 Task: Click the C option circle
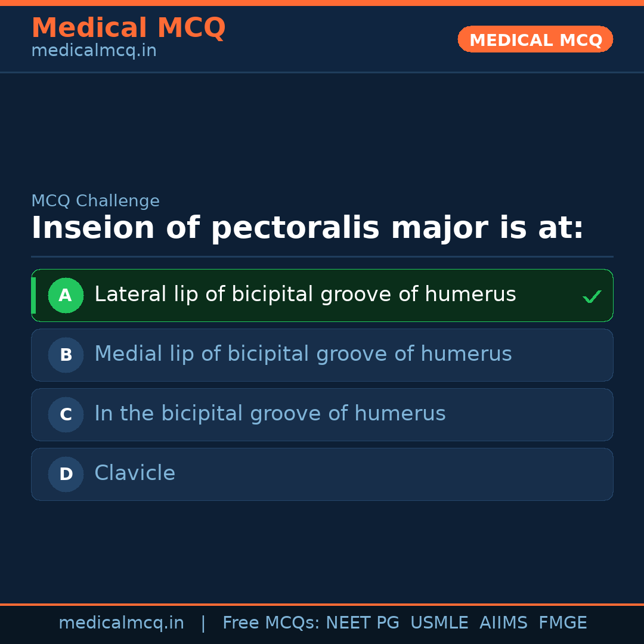click(66, 414)
